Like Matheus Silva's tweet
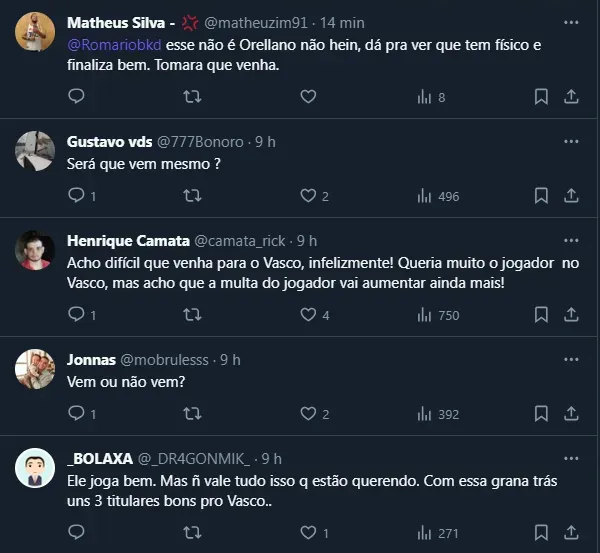This screenshot has width=600, height=553. [308, 97]
